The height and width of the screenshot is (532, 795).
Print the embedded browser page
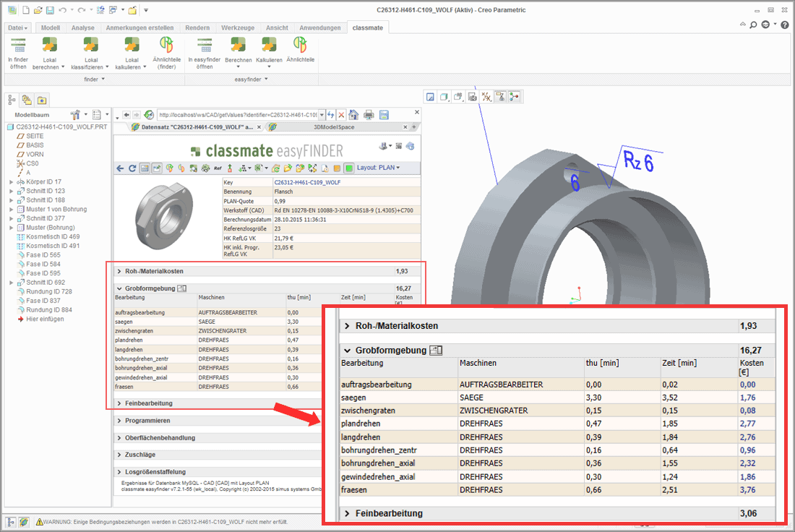point(369,115)
